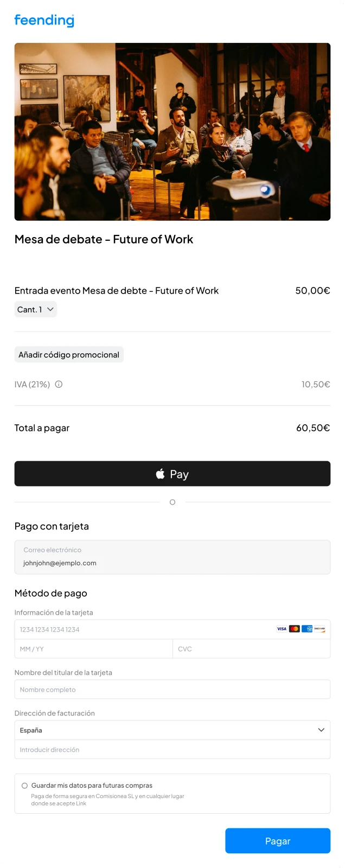The width and height of the screenshot is (345, 868).
Task: Focus the Correo electrónico email field
Action: tap(173, 557)
